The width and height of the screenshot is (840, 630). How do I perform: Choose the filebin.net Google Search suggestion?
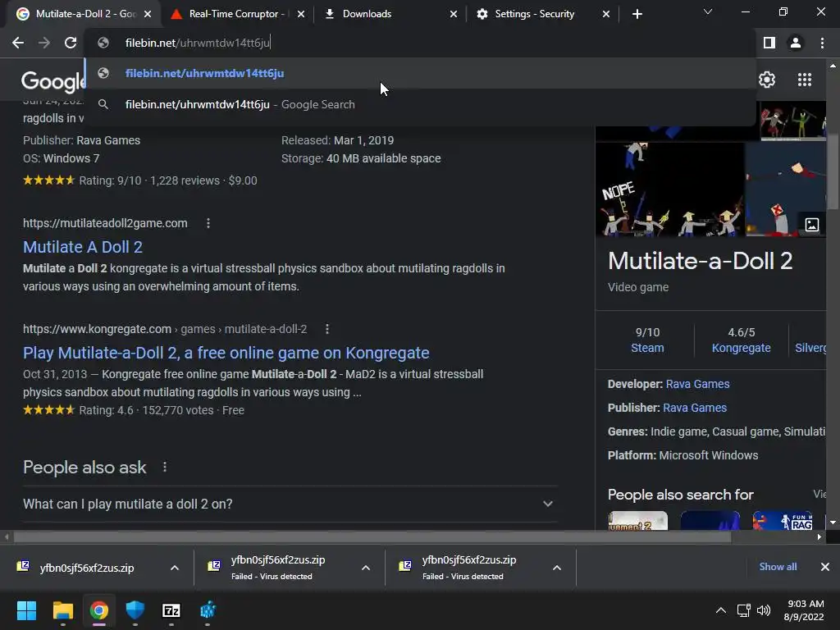coord(421,104)
